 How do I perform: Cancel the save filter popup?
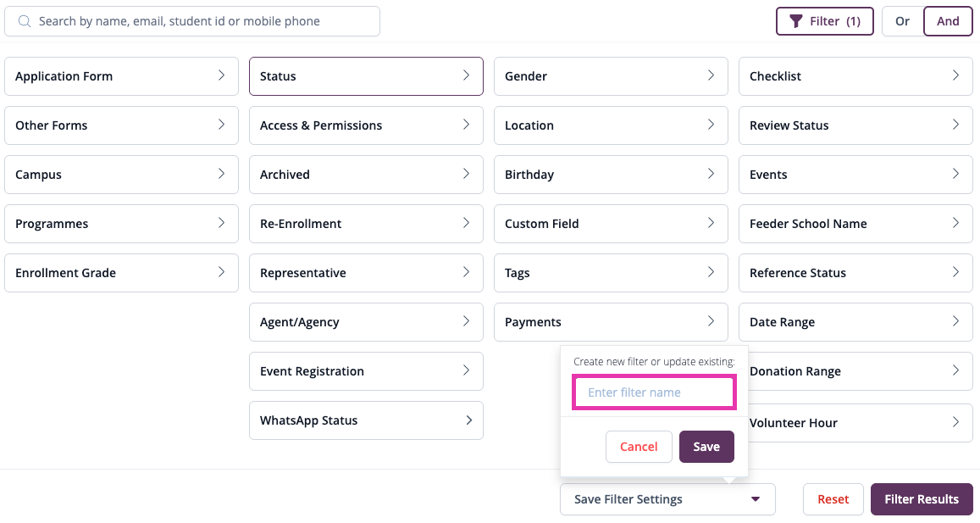639,447
